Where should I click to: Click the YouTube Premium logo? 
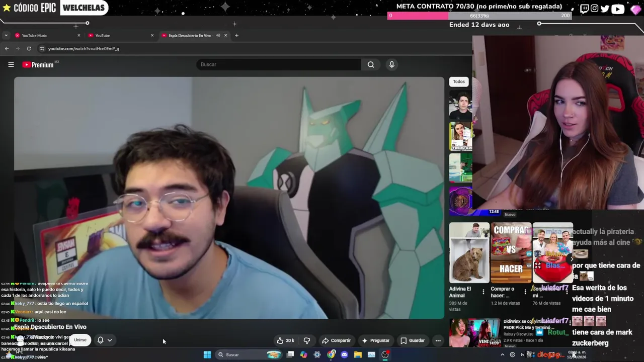pos(38,64)
